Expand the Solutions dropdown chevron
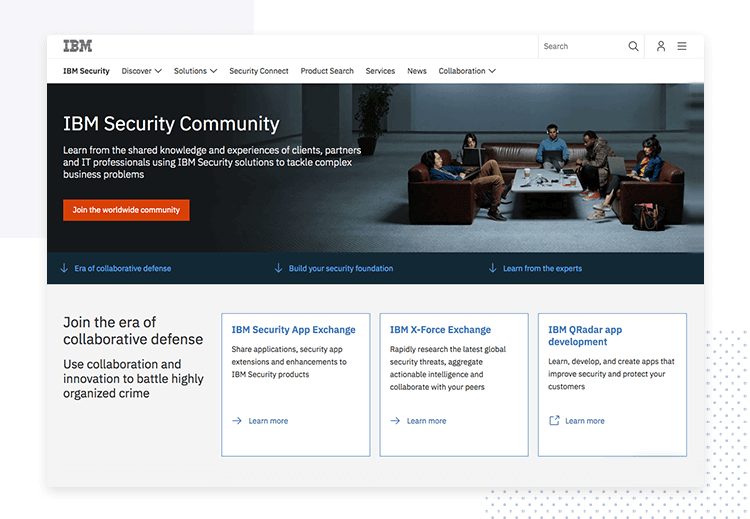 tap(213, 71)
